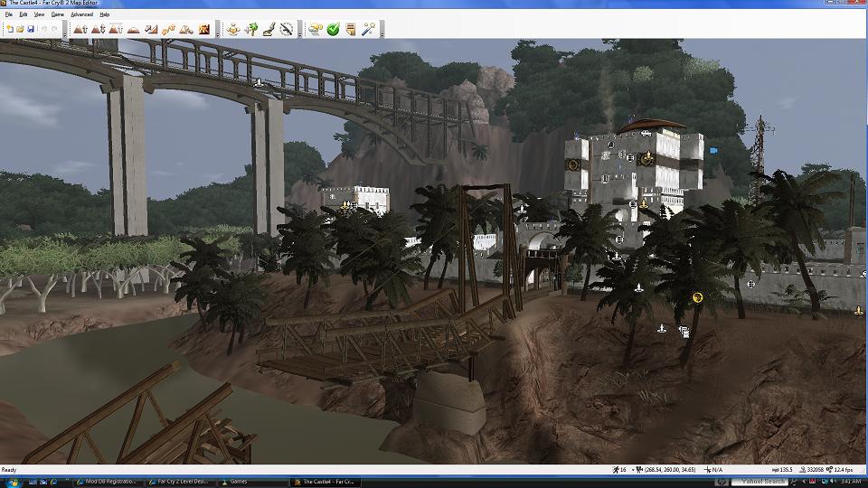Open the Edit menu
This screenshot has height=488, width=868.
[24, 14]
